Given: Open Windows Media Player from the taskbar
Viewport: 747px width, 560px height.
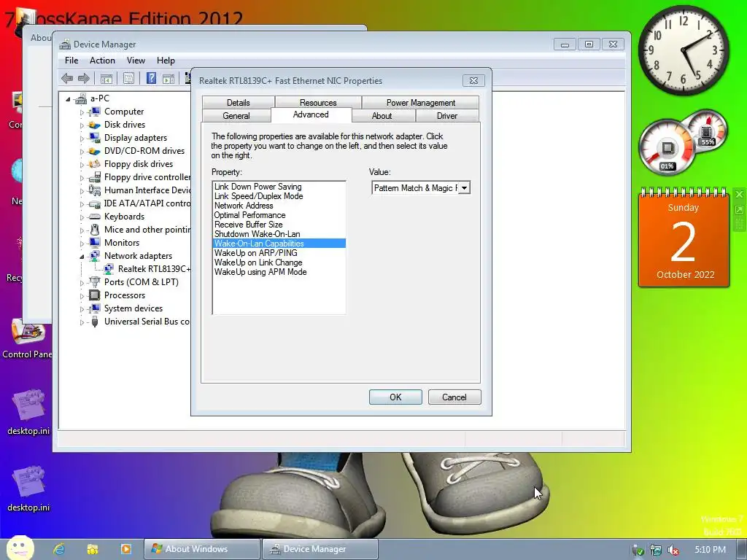Looking at the screenshot, I should click(125, 549).
